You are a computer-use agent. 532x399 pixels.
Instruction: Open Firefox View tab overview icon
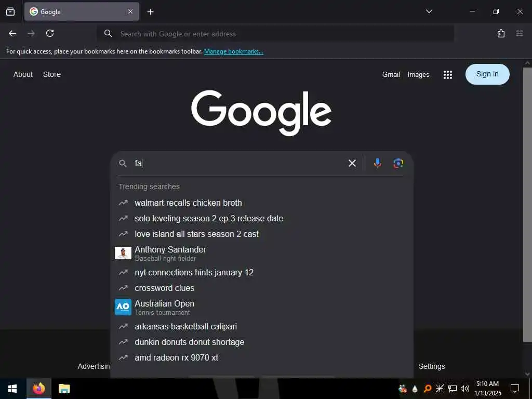click(x=10, y=11)
